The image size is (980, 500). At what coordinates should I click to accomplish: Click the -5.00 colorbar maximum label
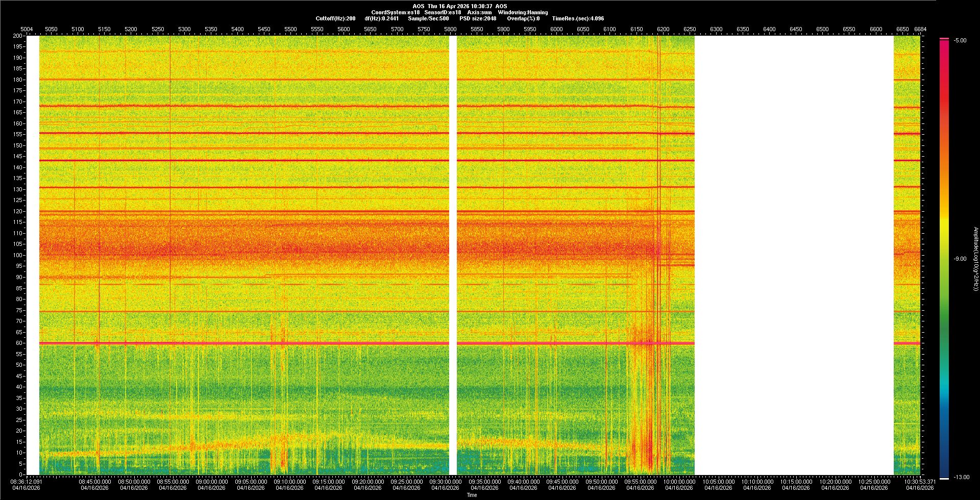(x=960, y=41)
